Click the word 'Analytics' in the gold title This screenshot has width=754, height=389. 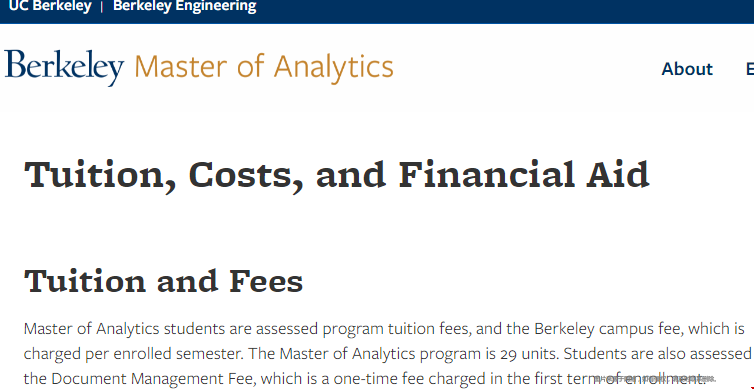point(334,67)
